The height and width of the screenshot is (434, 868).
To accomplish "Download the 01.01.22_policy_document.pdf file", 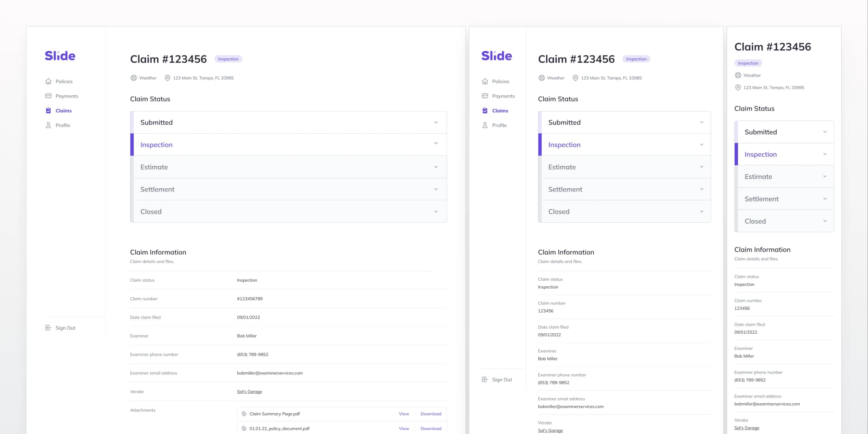I will [430, 428].
